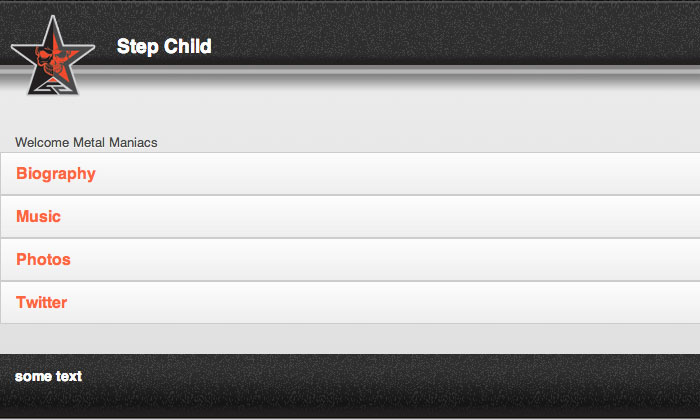Screen dimensions: 700x420
Task: Go to the Photos section
Action: [43, 260]
